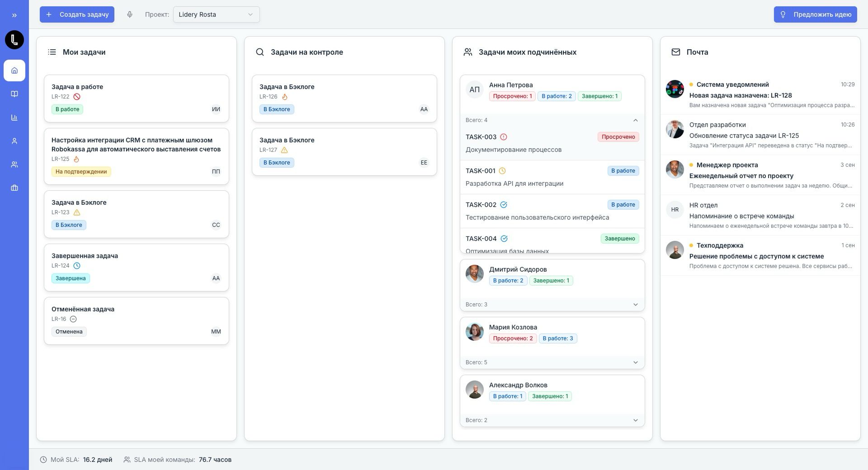Viewport: 868px width, 470px height.
Task: Expand Александр Волков's task list
Action: pos(635,420)
